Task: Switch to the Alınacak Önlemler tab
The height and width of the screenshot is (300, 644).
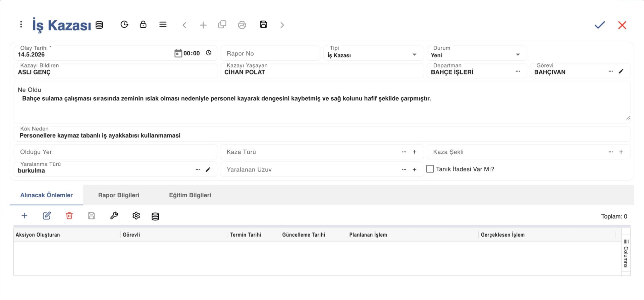Action: tap(46, 195)
